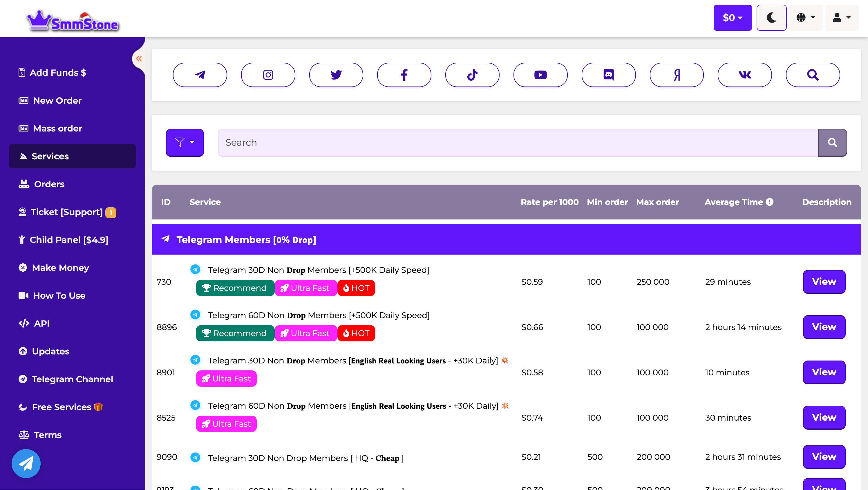Focus the services Search field
The height and width of the screenshot is (490, 868).
[518, 143]
